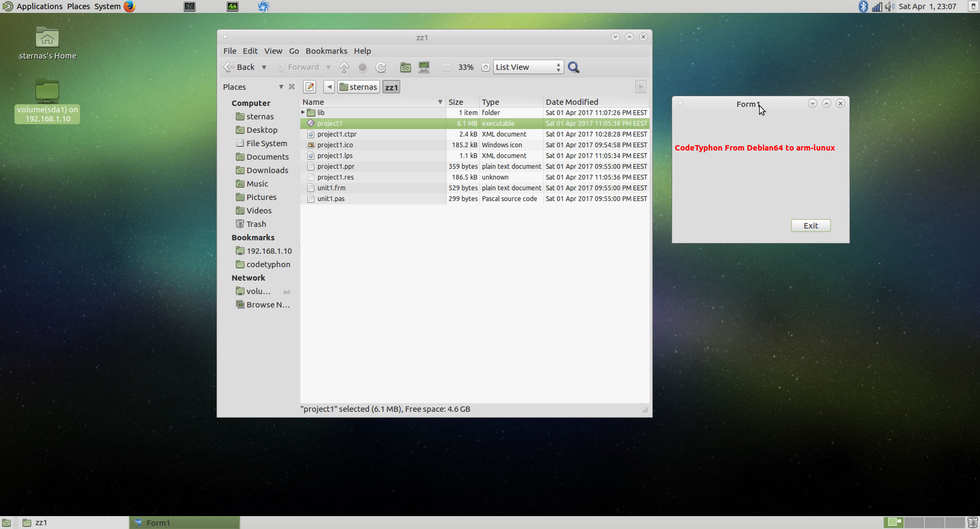This screenshot has height=529, width=980.
Task: Open the terminal launcher in the panel
Action: [190, 6]
